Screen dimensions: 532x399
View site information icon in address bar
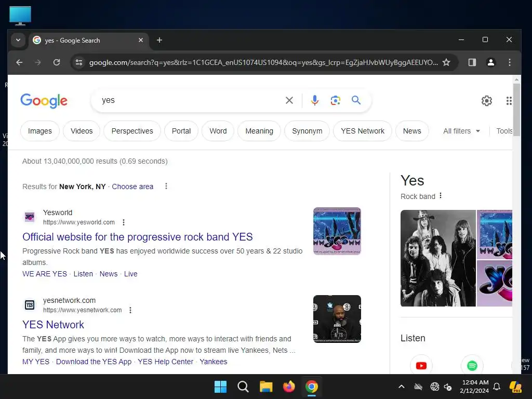click(79, 62)
